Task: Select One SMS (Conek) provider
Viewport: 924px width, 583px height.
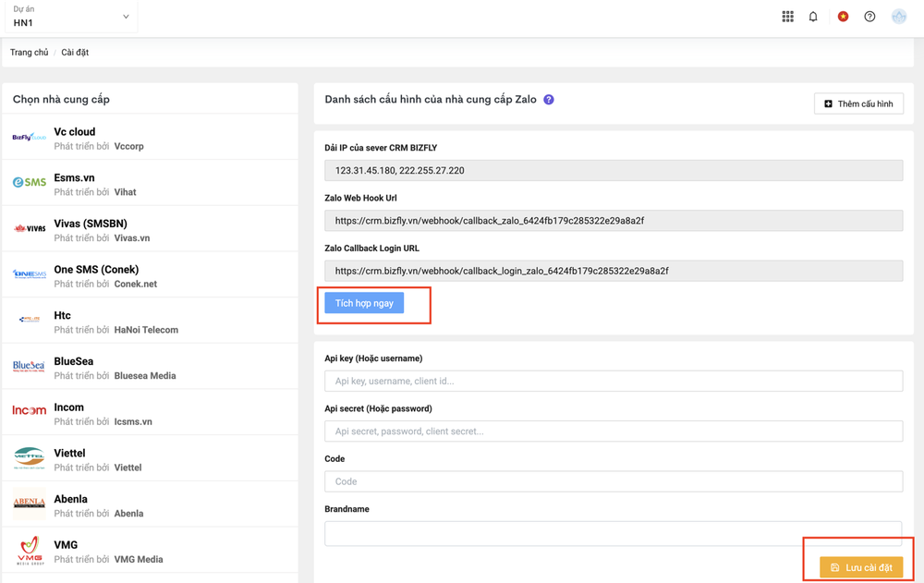Action: coord(96,270)
